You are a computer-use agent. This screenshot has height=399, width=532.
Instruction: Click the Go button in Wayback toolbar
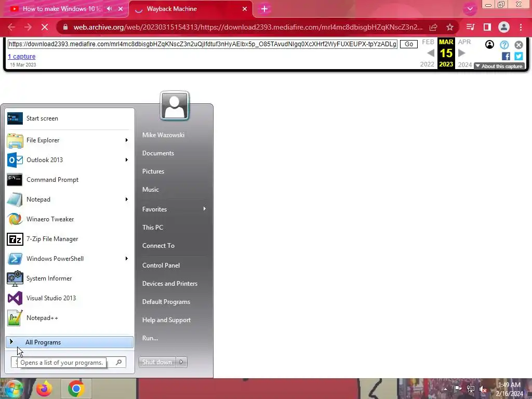(x=409, y=44)
